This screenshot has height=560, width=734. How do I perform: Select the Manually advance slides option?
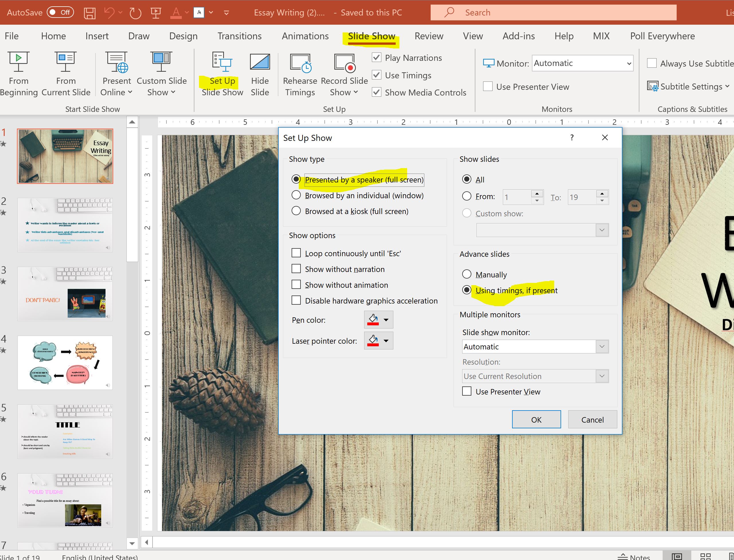[466, 274]
